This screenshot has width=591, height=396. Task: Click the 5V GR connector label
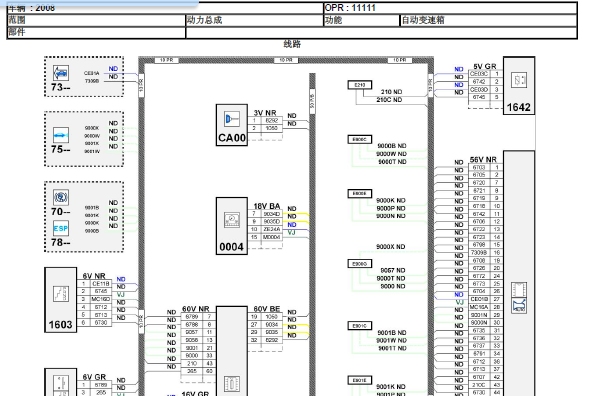[x=485, y=66]
